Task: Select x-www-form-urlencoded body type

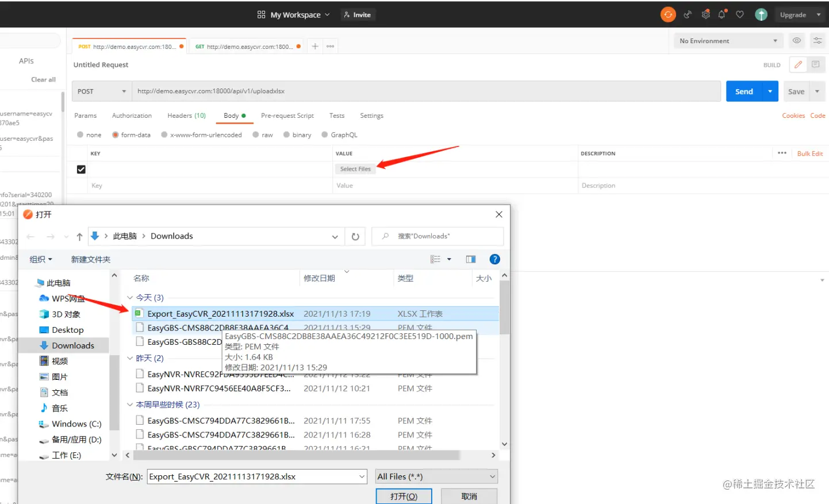Action: 164,135
